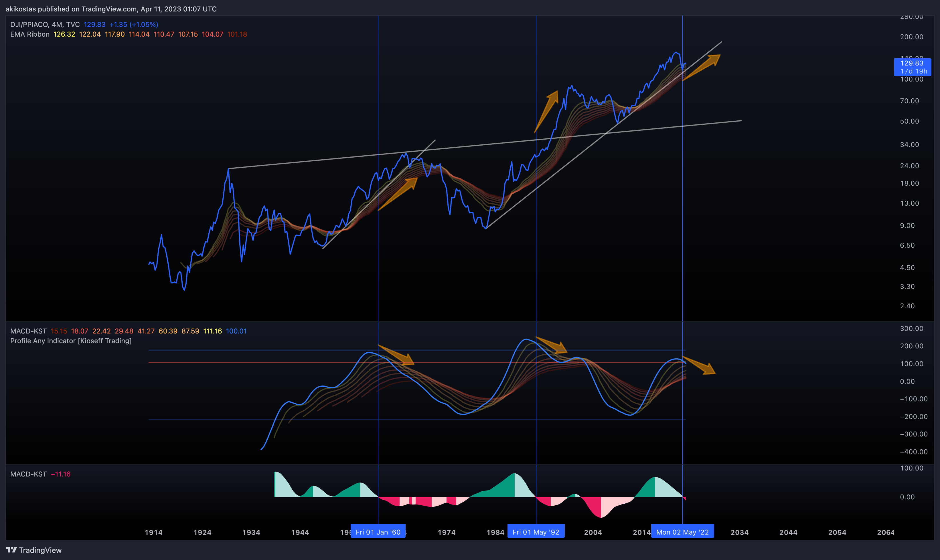Viewport: 940px width, 560px height.
Task: Click EMA Ribbon value 122.04
Action: coord(90,34)
